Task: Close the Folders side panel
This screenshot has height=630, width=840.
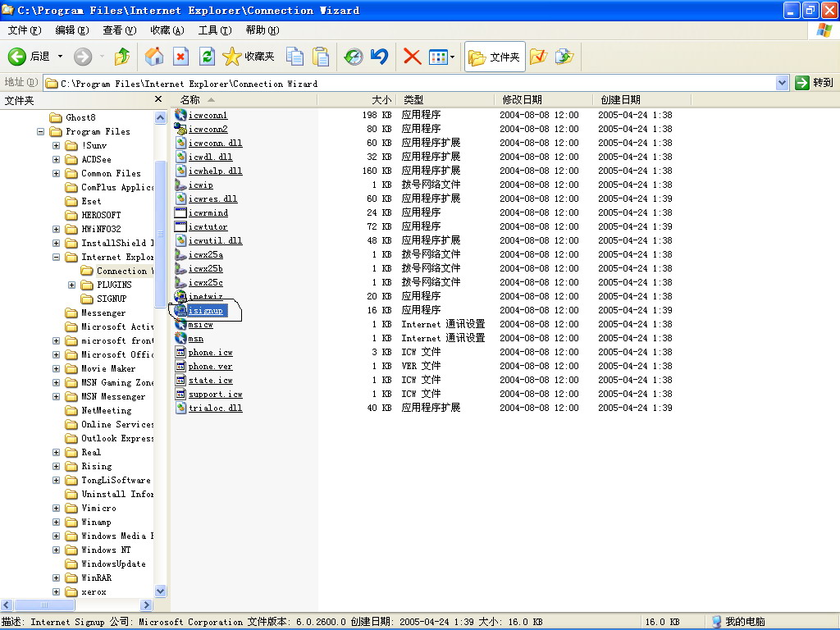Action: (x=158, y=99)
